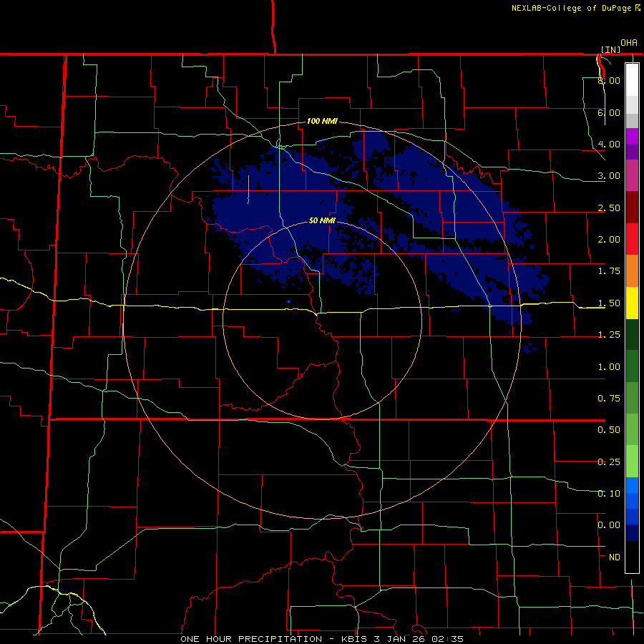Click the yellow swatch in the color scale
Image resolution: width=644 pixels, height=644 pixels.
632,303
